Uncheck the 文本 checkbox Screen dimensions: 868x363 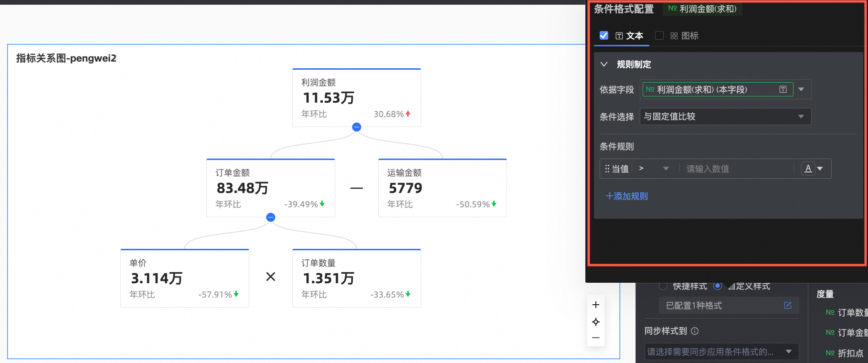(x=604, y=35)
